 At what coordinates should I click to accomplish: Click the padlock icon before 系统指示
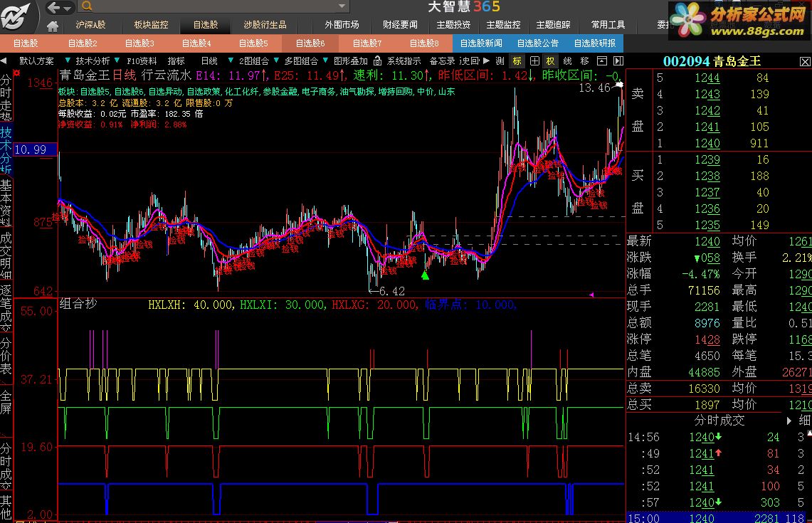[377, 60]
